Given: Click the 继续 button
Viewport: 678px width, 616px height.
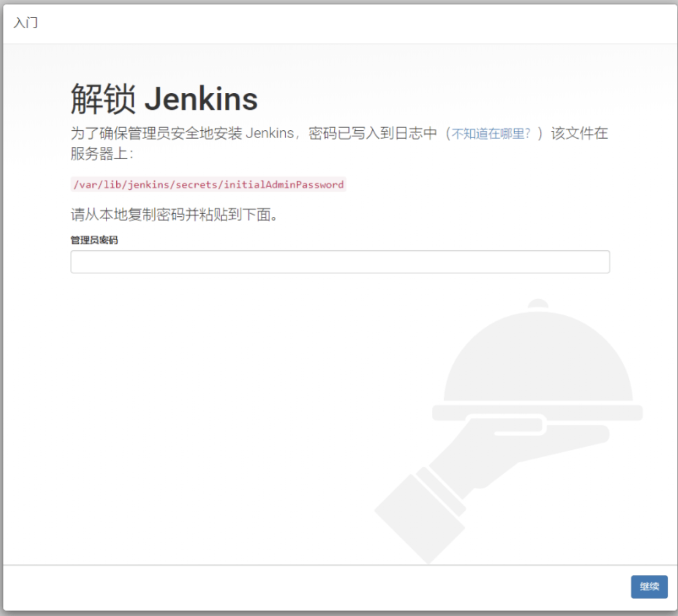Looking at the screenshot, I should click(649, 587).
